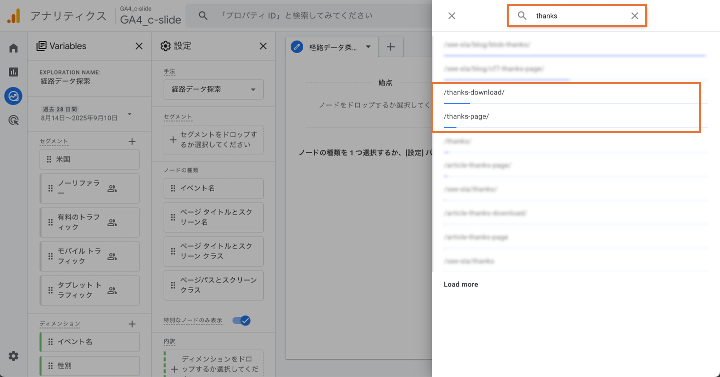
Task: Open the Explore icon in sidebar
Action: 14,96
